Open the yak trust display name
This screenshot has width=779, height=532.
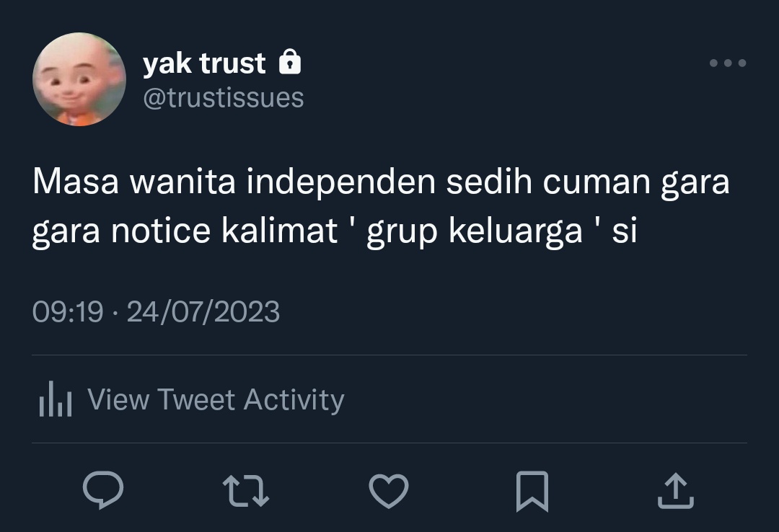(204, 63)
